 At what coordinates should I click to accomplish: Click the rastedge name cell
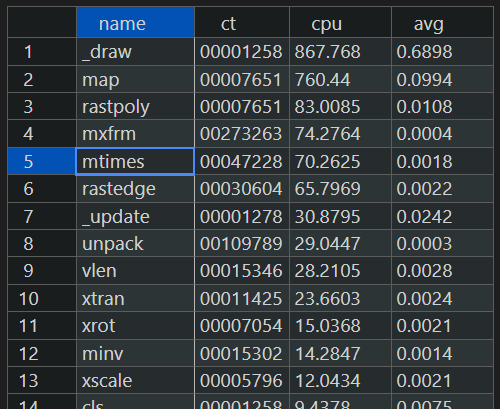point(135,189)
